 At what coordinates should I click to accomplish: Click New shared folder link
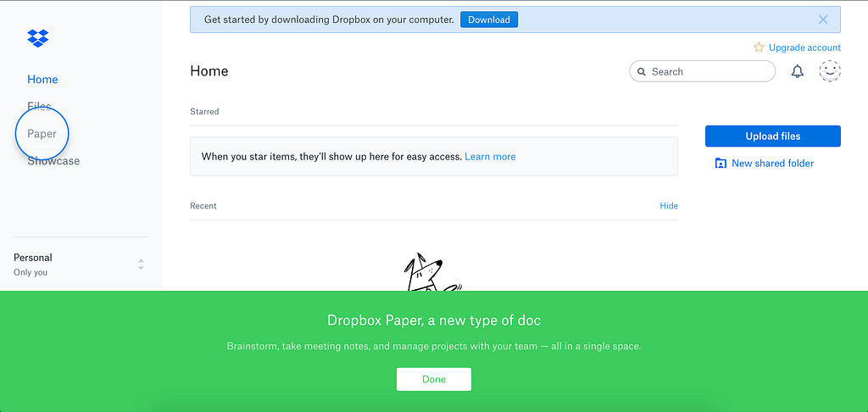(773, 164)
